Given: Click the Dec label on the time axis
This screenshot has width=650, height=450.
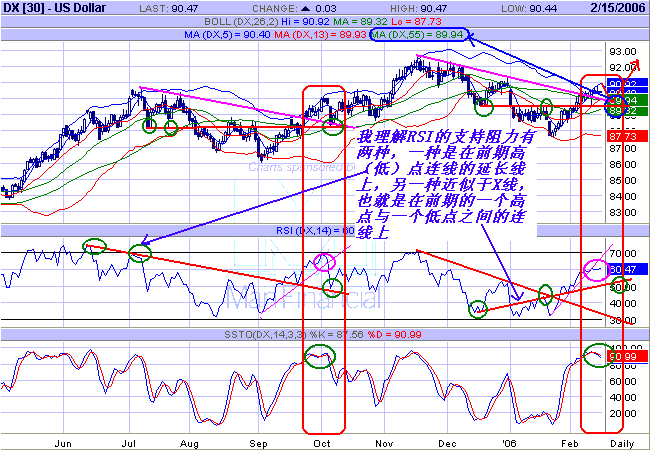Looking at the screenshot, I should pyautogui.click(x=447, y=443).
